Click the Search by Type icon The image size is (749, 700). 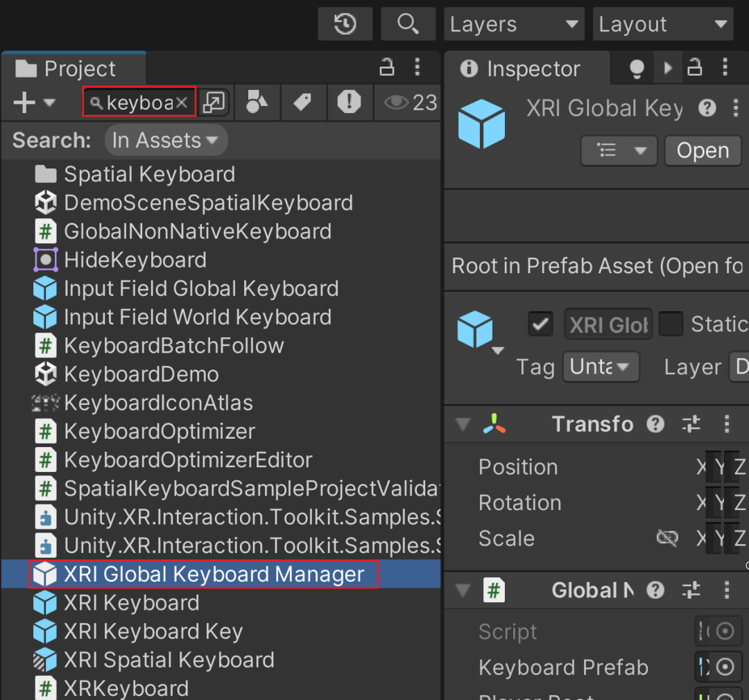tap(257, 102)
